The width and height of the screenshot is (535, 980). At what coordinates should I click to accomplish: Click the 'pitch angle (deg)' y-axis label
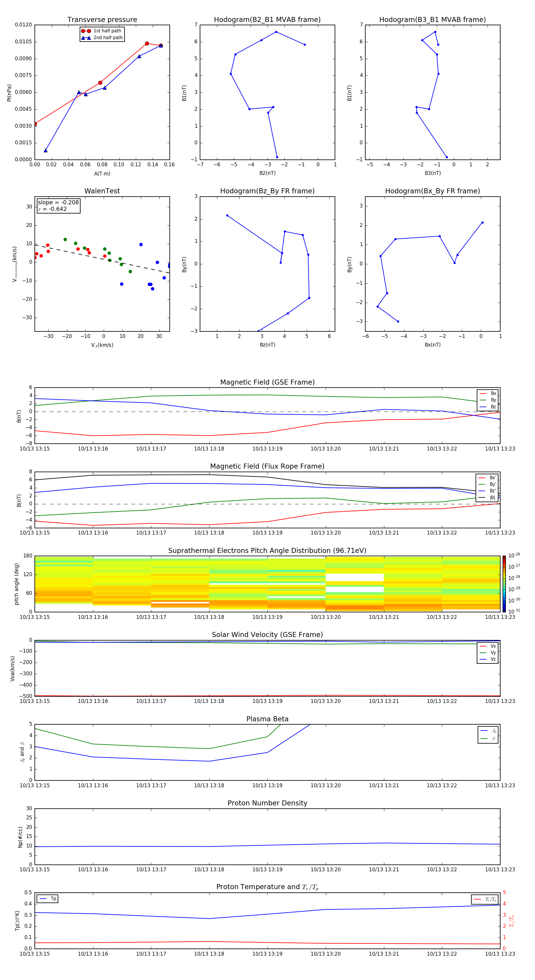(16, 584)
